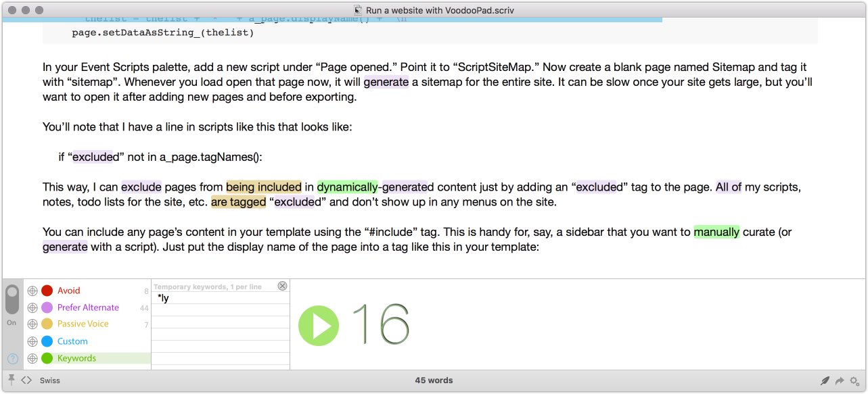This screenshot has width=868, height=394.
Task: Click the crosshair target next to Prefer Alternate
Action: pyautogui.click(x=32, y=307)
